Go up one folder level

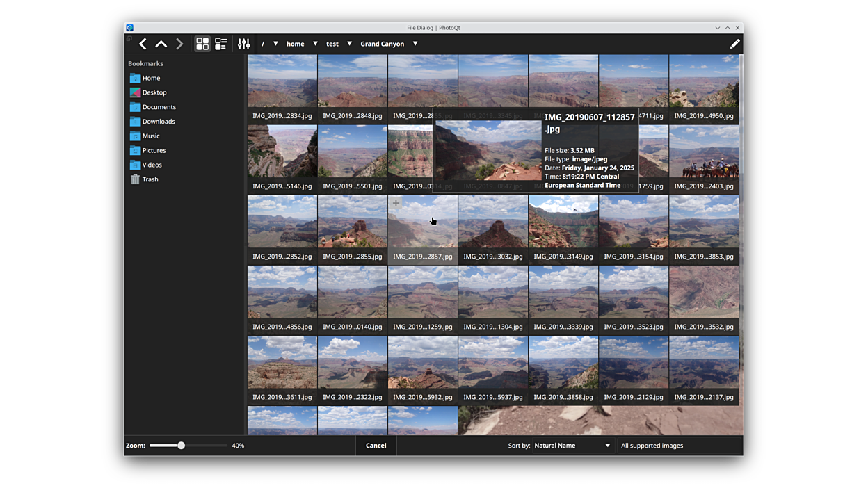point(161,44)
